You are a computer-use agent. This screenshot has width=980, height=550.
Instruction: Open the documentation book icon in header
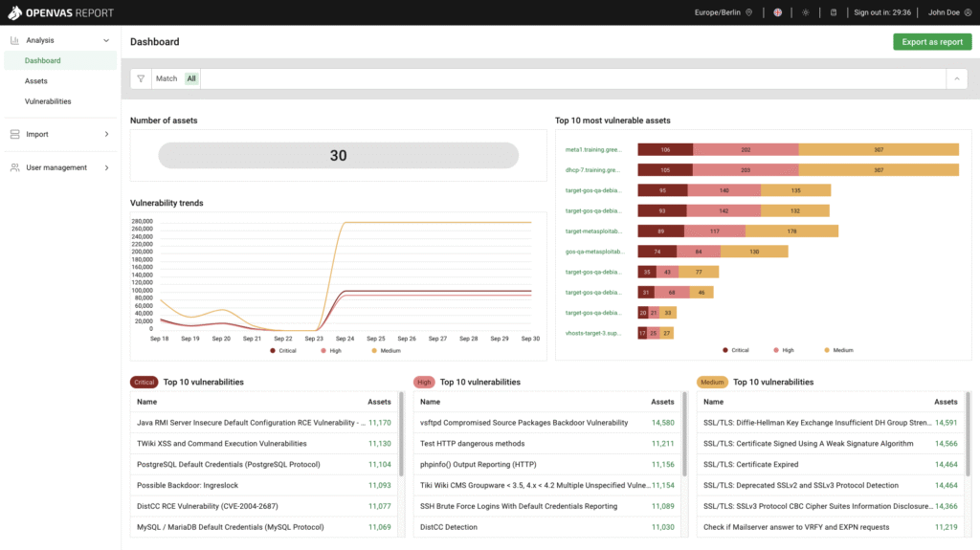click(833, 12)
